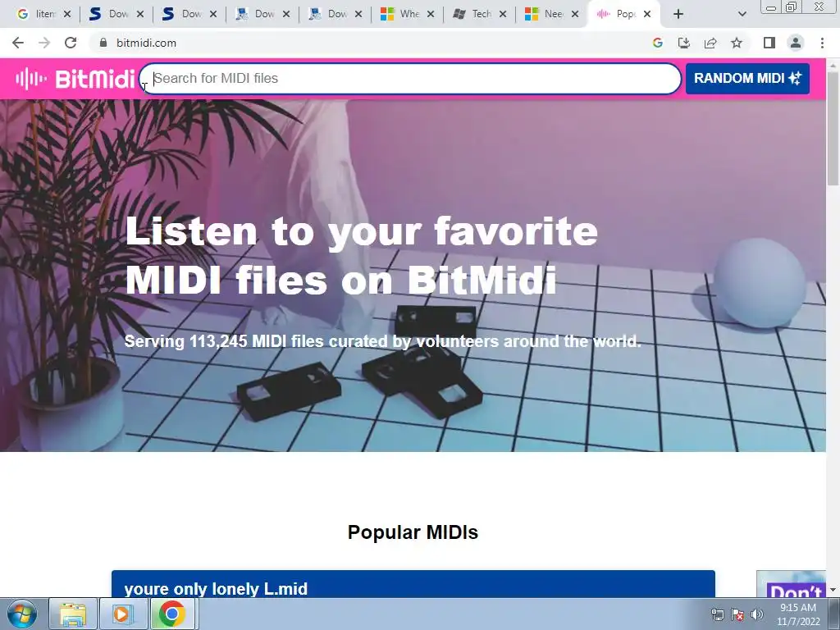Open the volume control in tray
Screen dimensions: 840x630
click(x=757, y=614)
